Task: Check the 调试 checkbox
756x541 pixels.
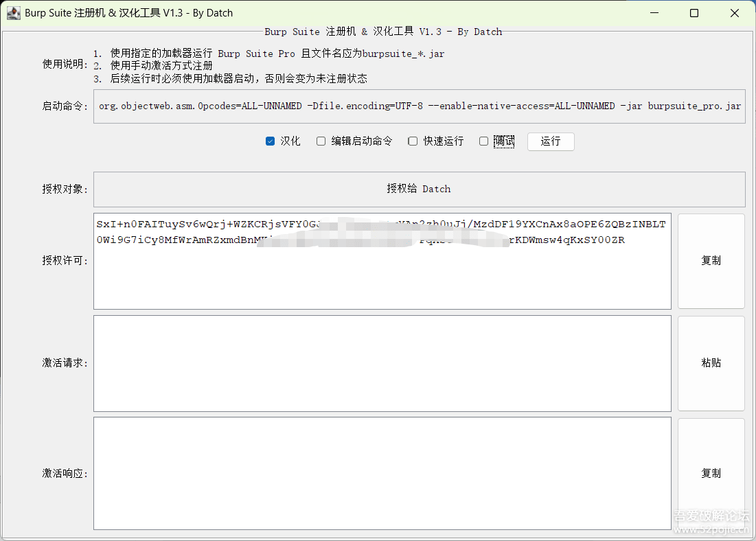Action: pos(483,141)
